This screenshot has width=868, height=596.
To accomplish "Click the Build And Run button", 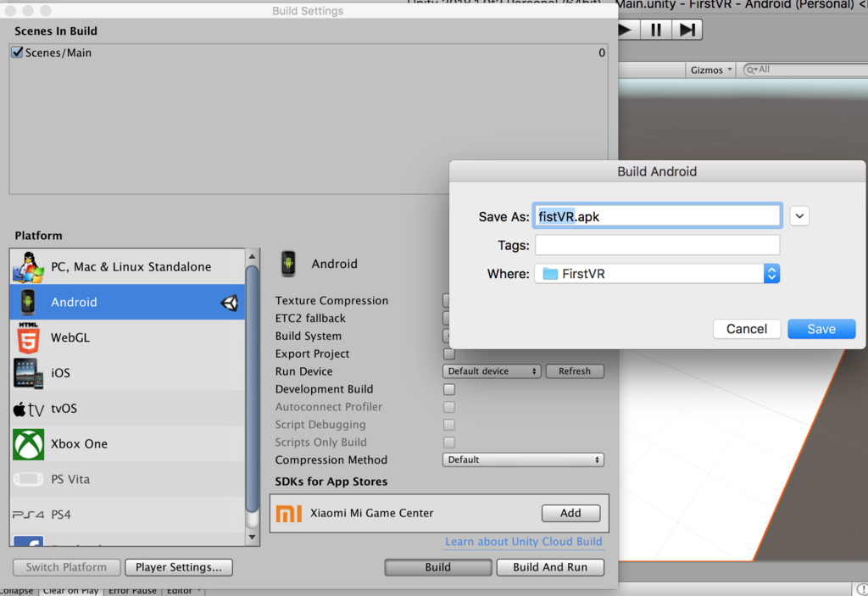I will [550, 567].
